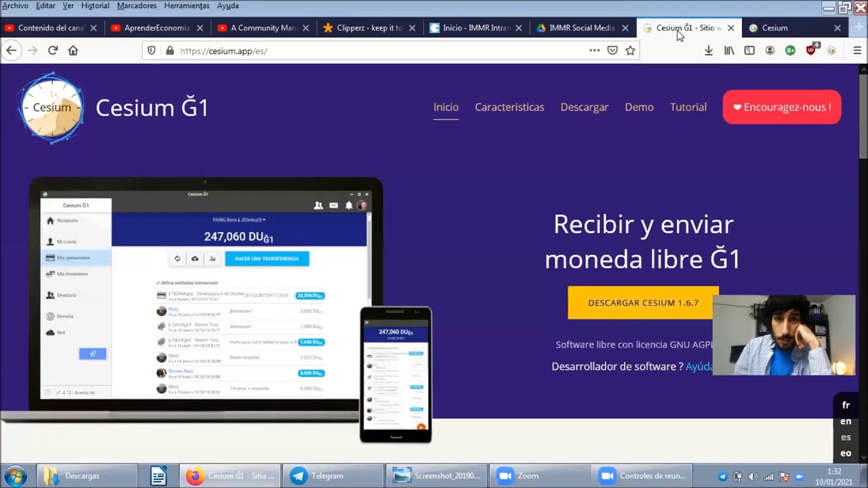Screen dimensions: 868x488
Task: Open Demo navigation link
Action: (639, 107)
